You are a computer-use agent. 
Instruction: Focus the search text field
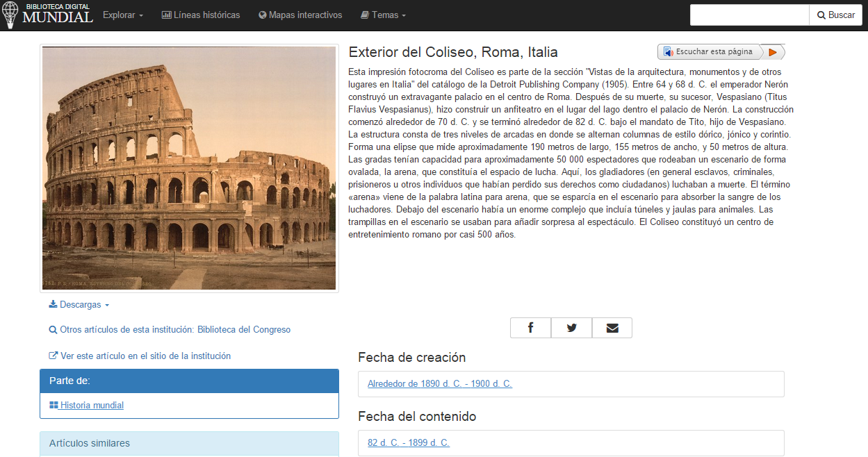(x=749, y=15)
